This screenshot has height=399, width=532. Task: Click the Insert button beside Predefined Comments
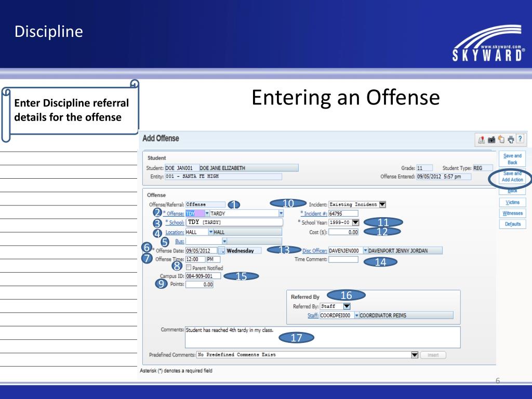pos(433,355)
